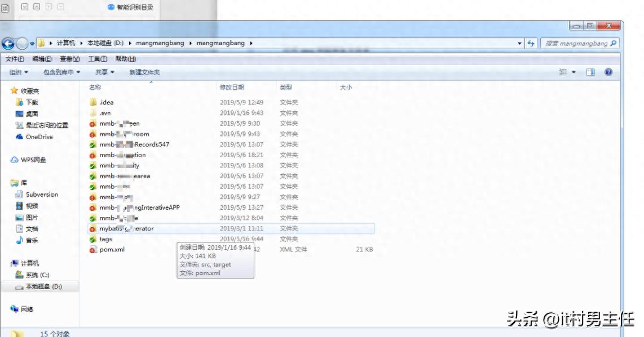This screenshot has width=644, height=337.
Task: Select the folder ending in Records547
Action: pyautogui.click(x=134, y=144)
